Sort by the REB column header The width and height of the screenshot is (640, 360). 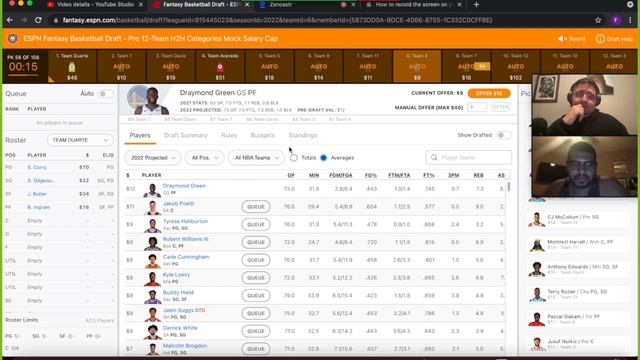(478, 175)
